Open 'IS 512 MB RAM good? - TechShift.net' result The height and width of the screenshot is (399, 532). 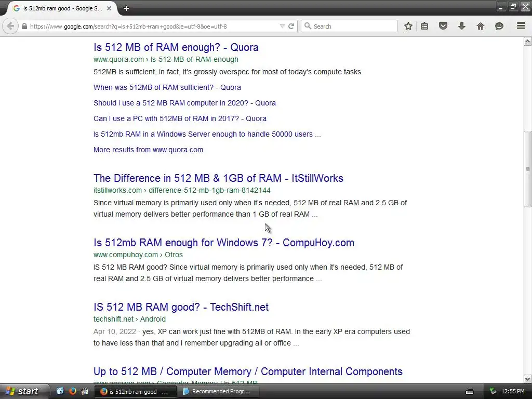(181, 307)
